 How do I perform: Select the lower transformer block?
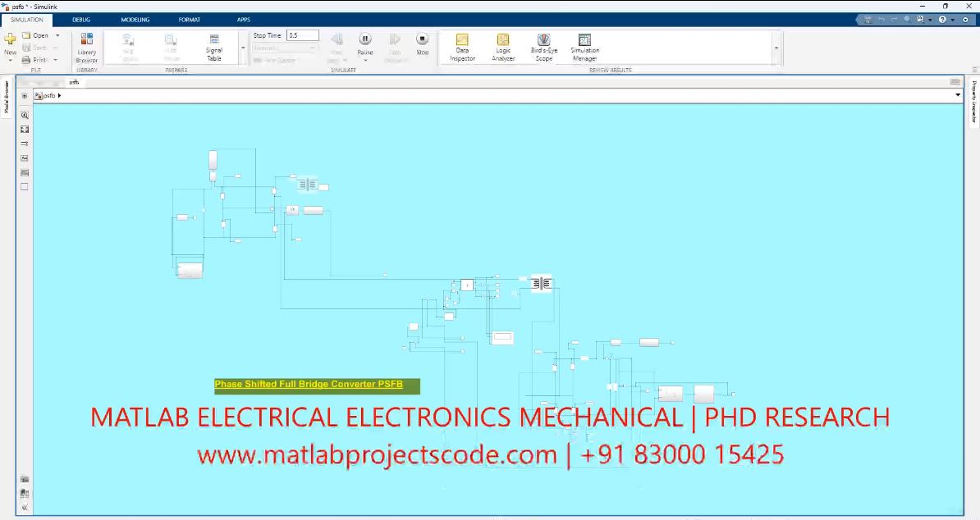click(541, 284)
